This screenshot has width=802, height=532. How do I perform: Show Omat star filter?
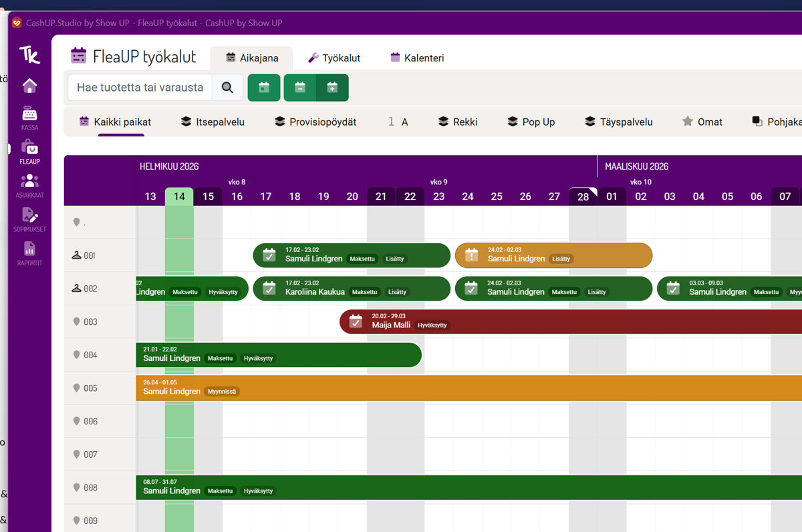(x=702, y=122)
